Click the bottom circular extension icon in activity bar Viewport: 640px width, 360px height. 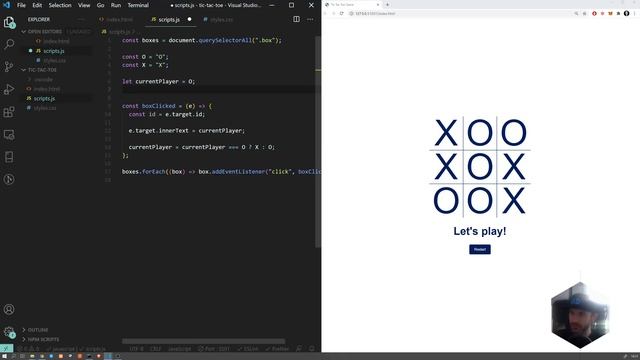click(9, 179)
